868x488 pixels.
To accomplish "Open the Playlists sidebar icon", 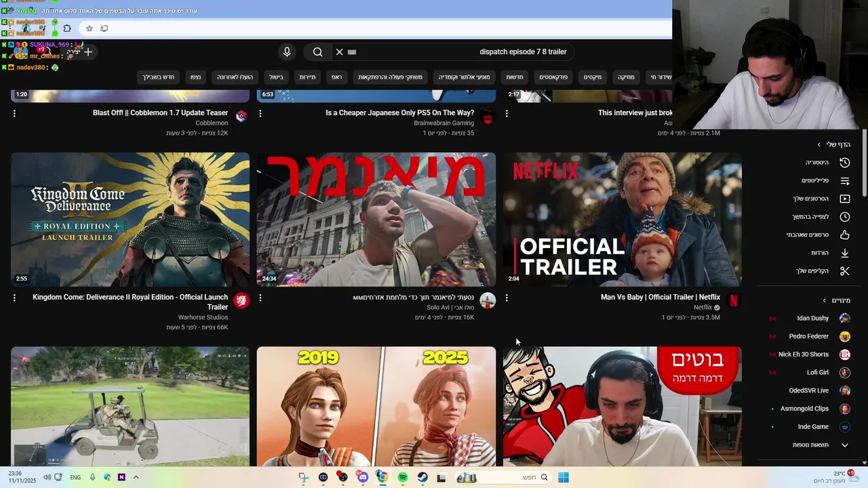I will coord(845,181).
